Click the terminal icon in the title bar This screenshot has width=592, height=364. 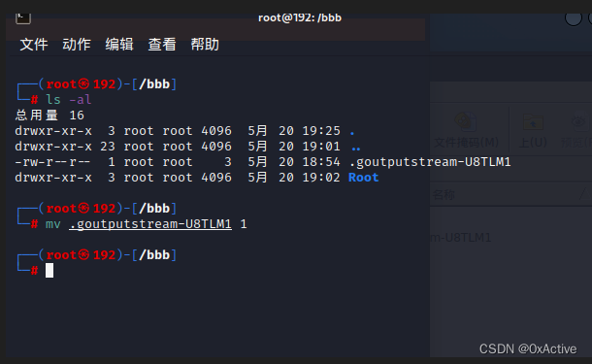tap(23, 17)
